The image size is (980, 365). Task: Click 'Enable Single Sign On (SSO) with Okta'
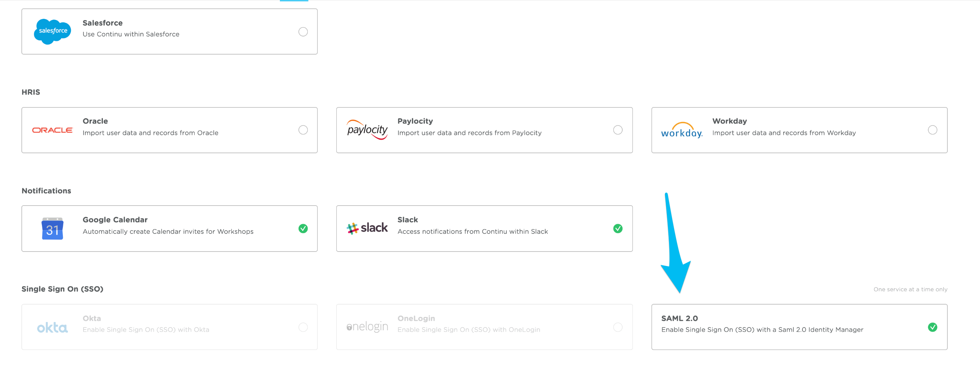(x=146, y=330)
